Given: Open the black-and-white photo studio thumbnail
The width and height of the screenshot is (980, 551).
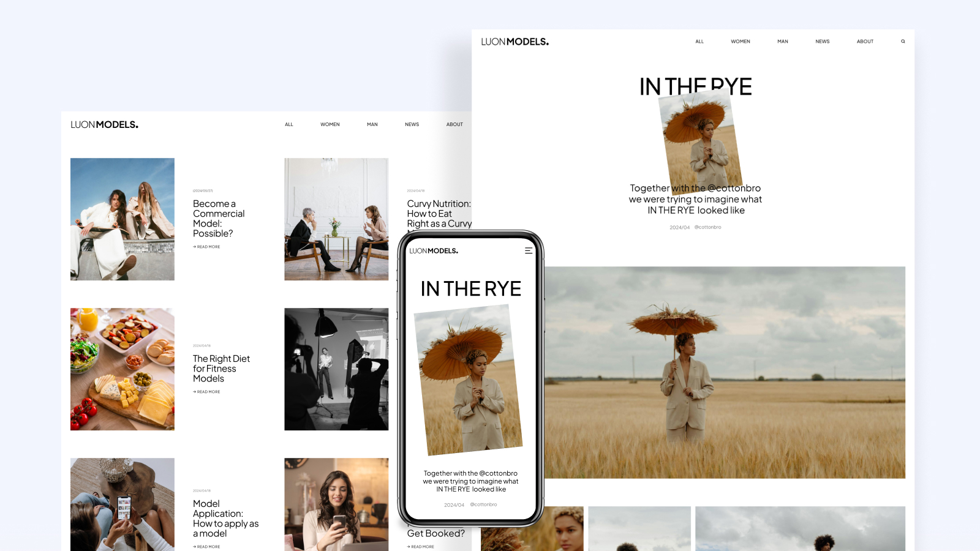Looking at the screenshot, I should point(336,369).
